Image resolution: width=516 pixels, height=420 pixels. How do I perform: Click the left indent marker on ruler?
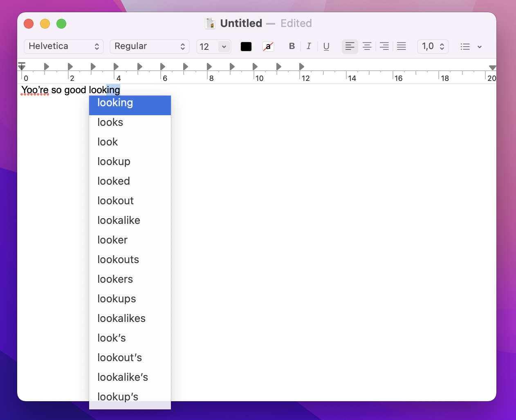point(22,66)
